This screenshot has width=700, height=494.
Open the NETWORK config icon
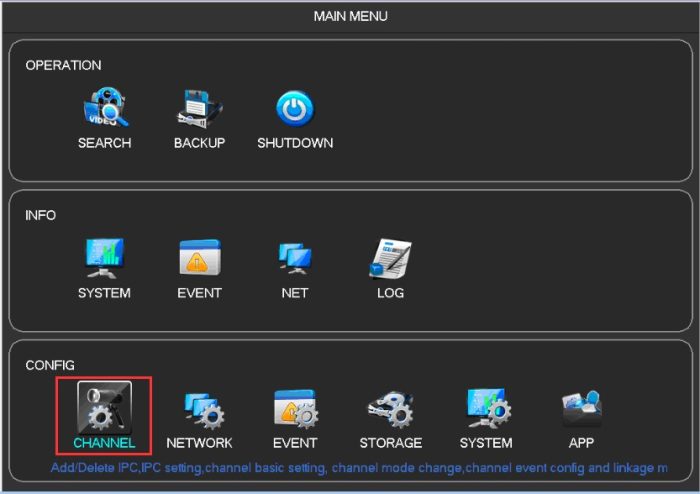(x=199, y=409)
